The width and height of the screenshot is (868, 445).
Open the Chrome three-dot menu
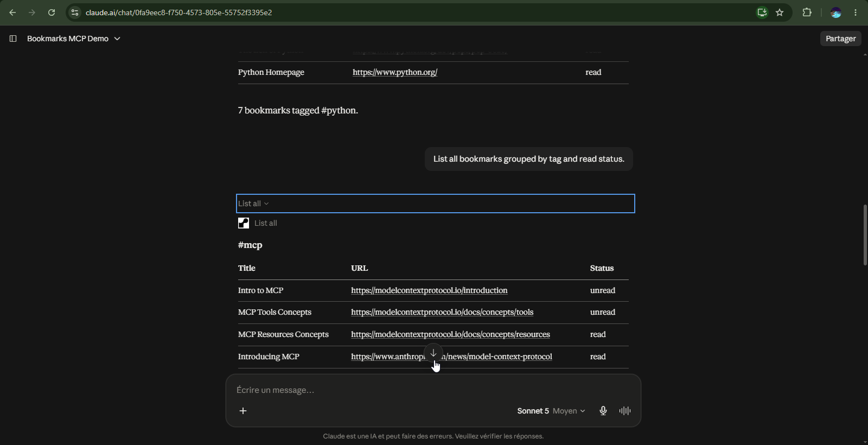856,12
